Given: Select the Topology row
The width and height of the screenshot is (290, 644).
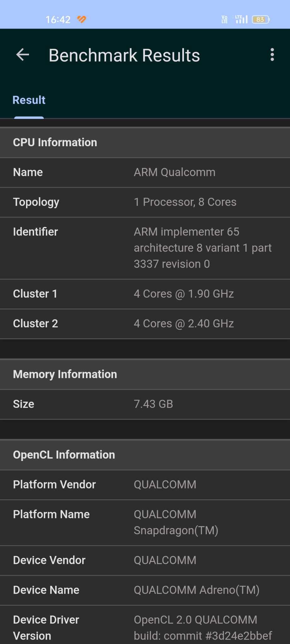Looking at the screenshot, I should [x=145, y=202].
